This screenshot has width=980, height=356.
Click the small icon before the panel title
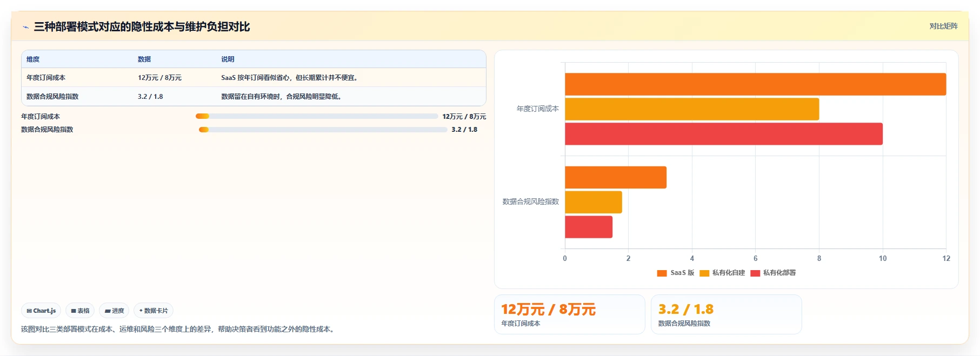25,27
